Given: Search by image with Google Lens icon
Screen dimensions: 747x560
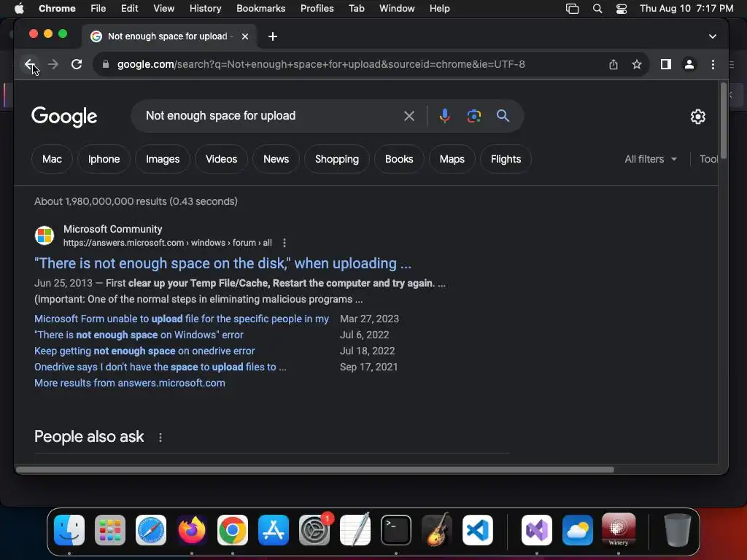Looking at the screenshot, I should (x=473, y=116).
